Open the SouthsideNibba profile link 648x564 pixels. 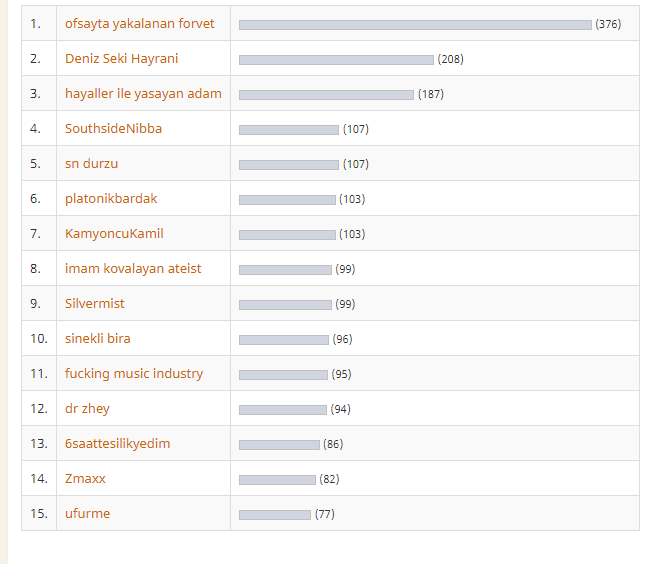coord(113,129)
